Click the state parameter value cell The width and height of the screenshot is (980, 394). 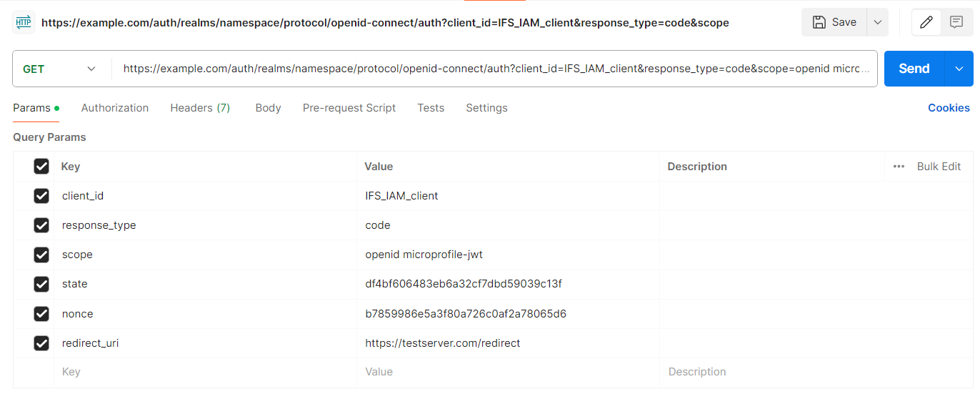pos(507,284)
